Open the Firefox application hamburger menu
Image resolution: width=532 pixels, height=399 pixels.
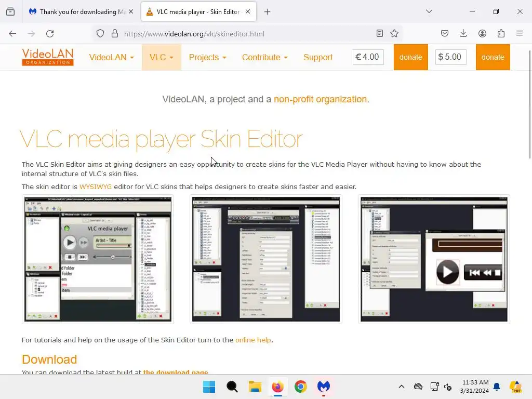click(x=520, y=33)
